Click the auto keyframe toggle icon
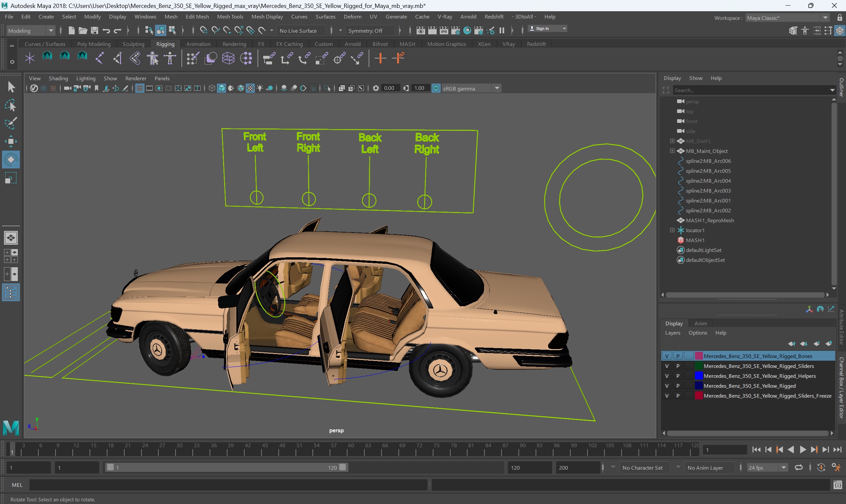This screenshot has height=504, width=846. click(821, 468)
